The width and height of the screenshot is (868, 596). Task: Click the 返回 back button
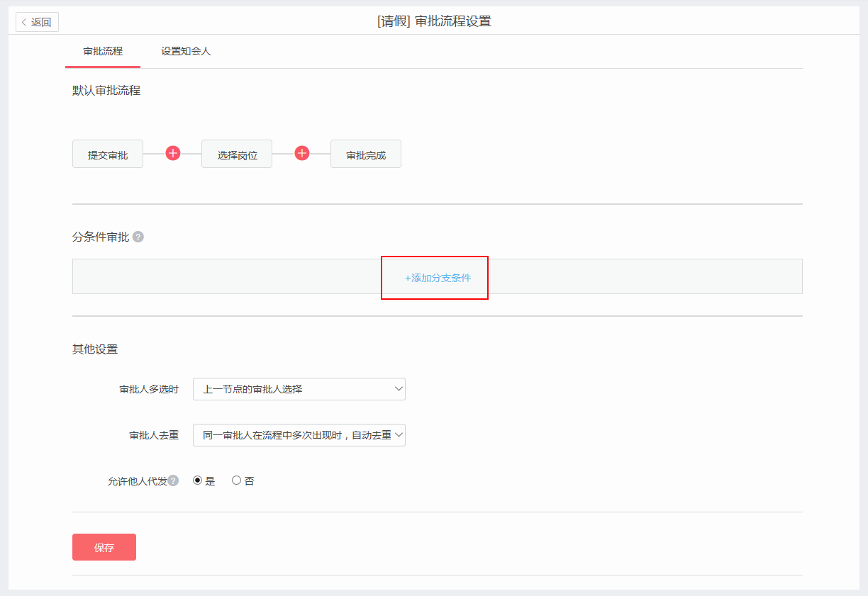pos(37,22)
